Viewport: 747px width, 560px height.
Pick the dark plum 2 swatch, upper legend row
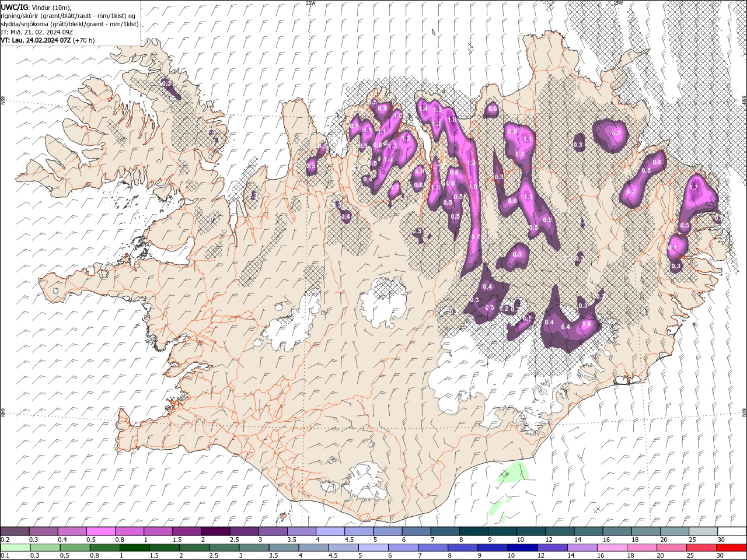tap(215, 531)
